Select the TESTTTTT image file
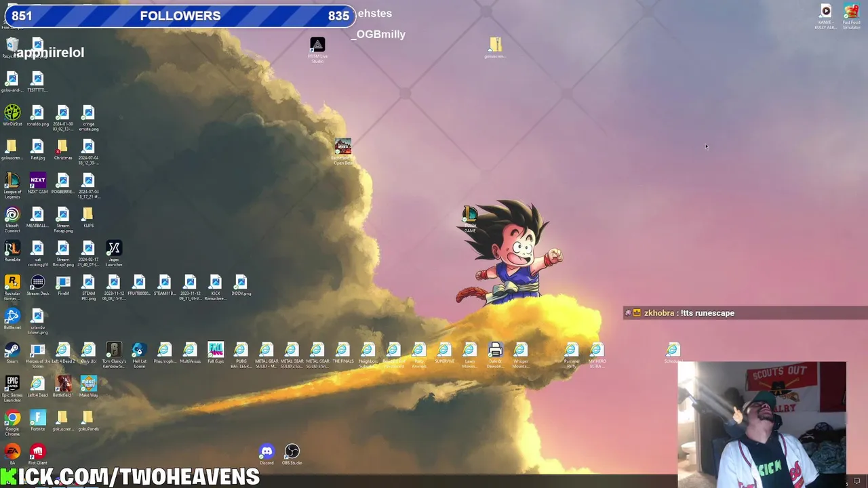This screenshot has height=488, width=868. click(x=37, y=81)
